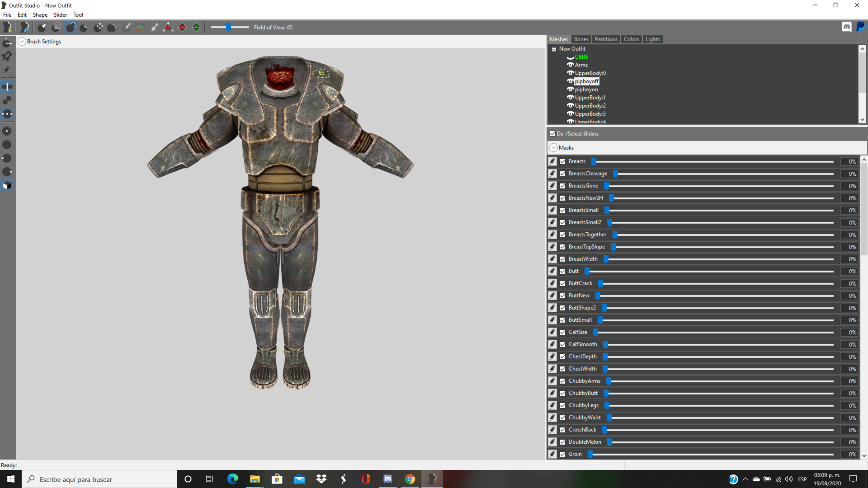Toggle Connected-only edit option icon

point(7,100)
